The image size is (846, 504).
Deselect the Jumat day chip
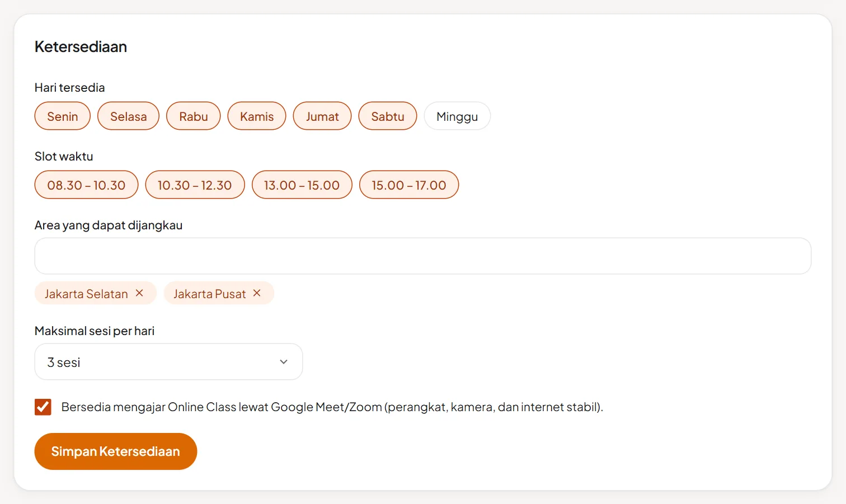(x=322, y=116)
